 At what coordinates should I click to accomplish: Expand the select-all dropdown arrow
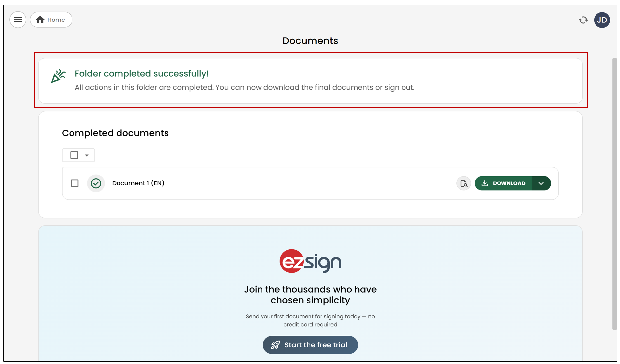coord(87,155)
